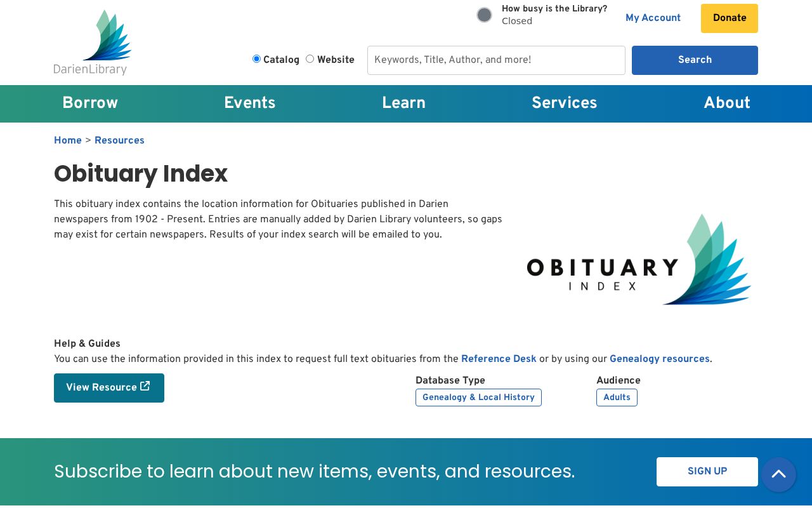This screenshot has width=812, height=508.
Task: Click the scroll-to-top chevron button
Action: 779,474
